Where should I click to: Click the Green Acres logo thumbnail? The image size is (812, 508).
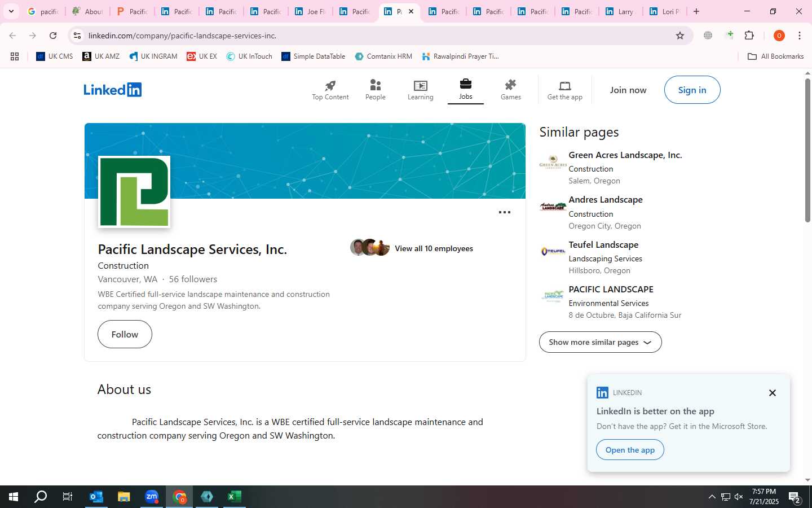(553, 162)
